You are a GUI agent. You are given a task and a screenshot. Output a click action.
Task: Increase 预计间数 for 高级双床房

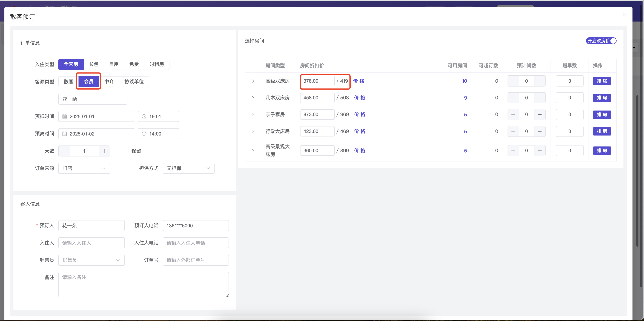539,81
